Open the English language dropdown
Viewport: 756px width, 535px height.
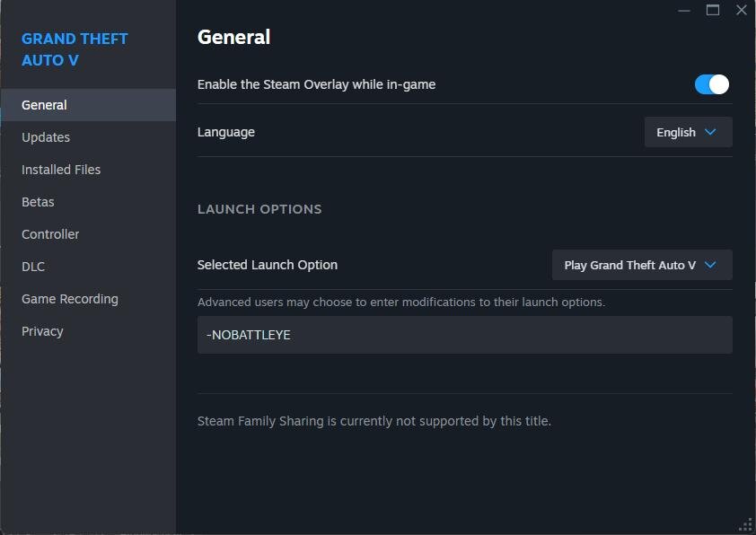[x=688, y=132]
